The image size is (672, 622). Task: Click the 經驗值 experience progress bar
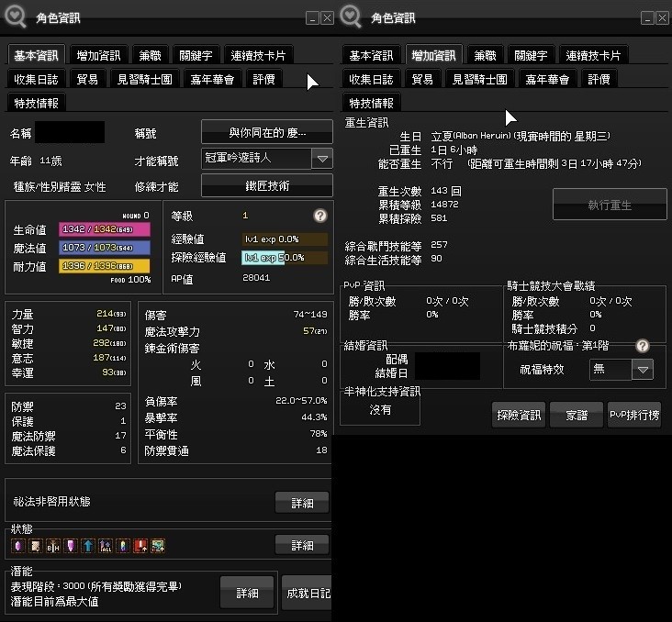click(285, 239)
